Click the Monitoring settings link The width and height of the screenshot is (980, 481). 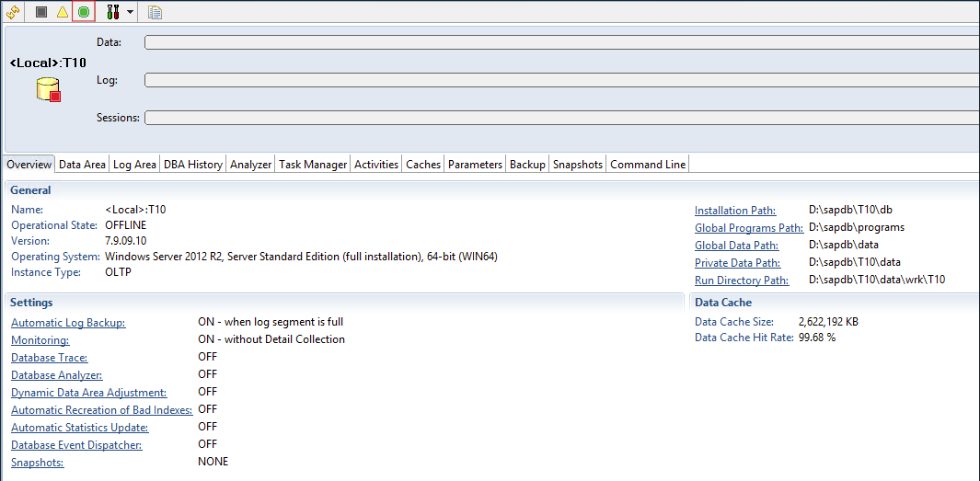tap(40, 340)
